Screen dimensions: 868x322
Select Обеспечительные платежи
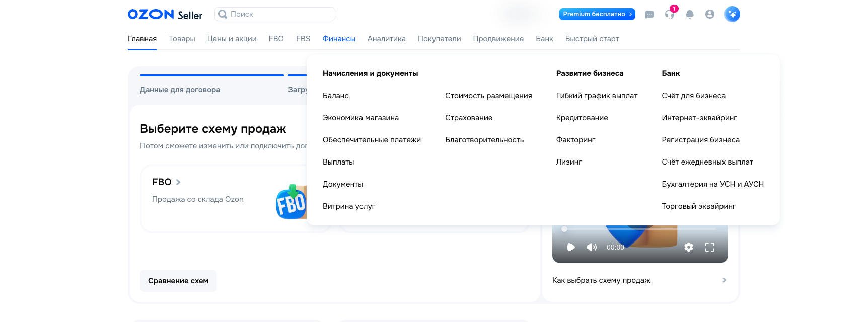[372, 140]
